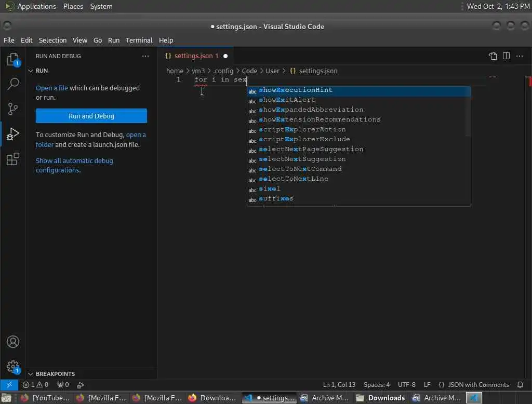Close the settings.json tab via unsaved dot
This screenshot has height=404, width=532.
[x=225, y=56]
